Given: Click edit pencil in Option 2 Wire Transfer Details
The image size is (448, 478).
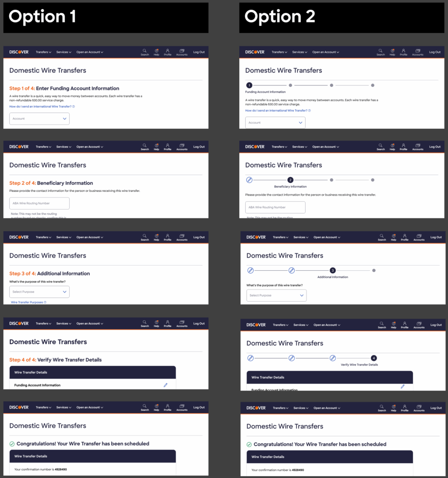Looking at the screenshot, I should 403,387.
